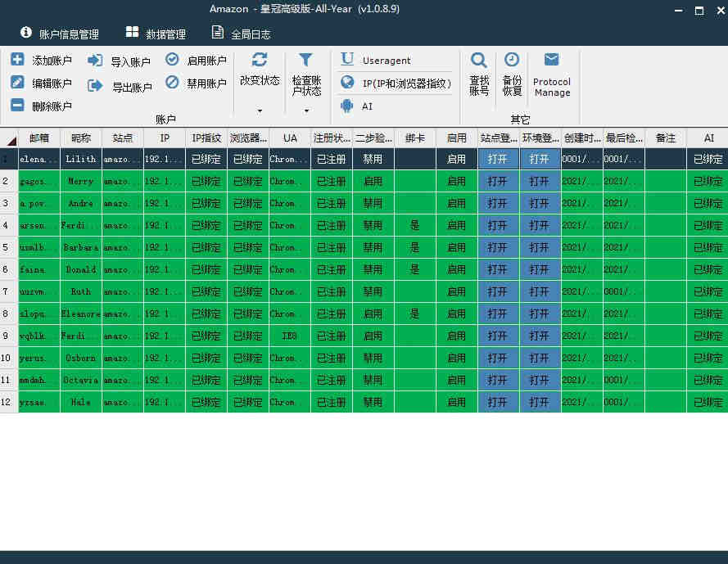Open the 账户信息管理 tab
The width and height of the screenshot is (728, 564).
pyautogui.click(x=60, y=34)
